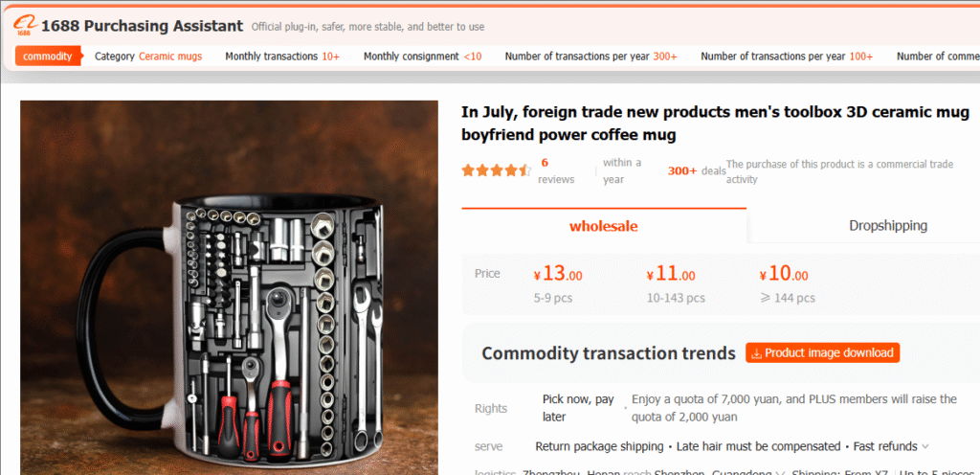The width and height of the screenshot is (980, 475).
Task: Click the Product image download button
Action: click(822, 352)
